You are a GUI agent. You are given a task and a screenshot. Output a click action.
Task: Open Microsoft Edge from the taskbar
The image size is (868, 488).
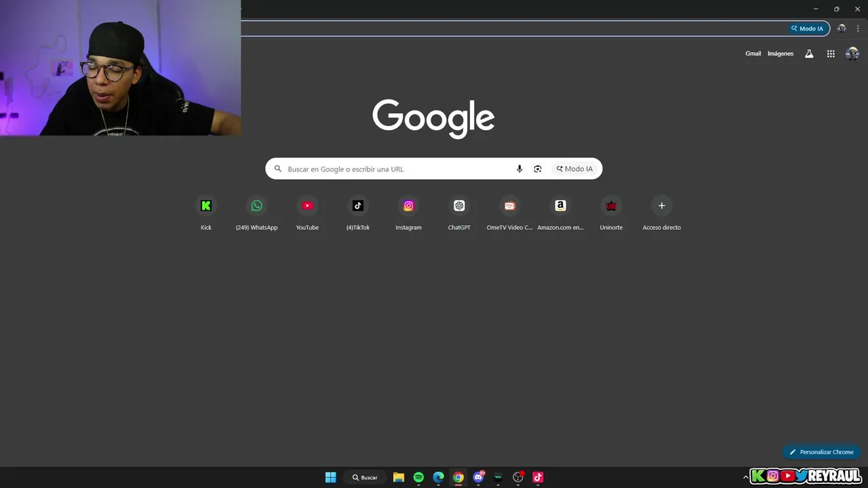click(x=439, y=477)
